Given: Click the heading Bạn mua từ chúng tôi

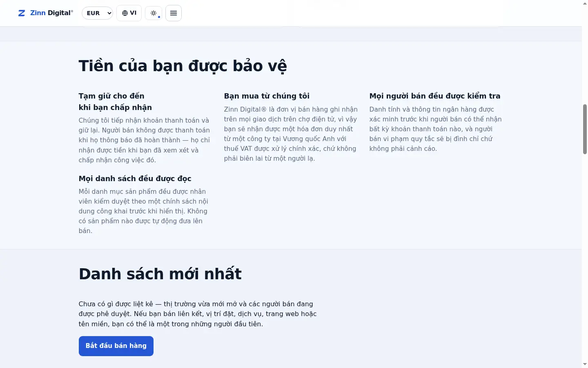Looking at the screenshot, I should (267, 96).
